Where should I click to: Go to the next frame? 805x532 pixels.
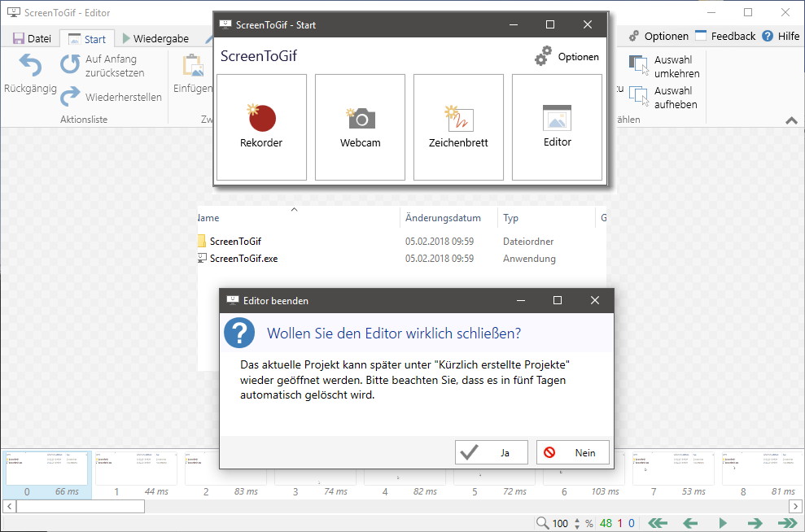[x=755, y=523]
